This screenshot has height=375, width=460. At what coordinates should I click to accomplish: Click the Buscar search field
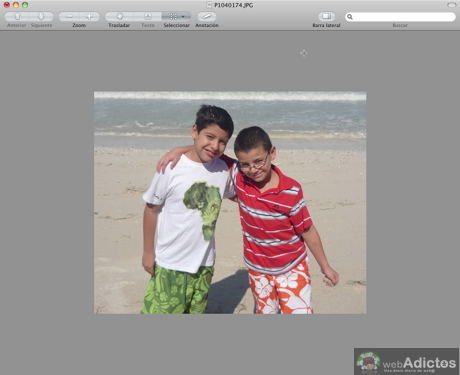pyautogui.click(x=400, y=17)
